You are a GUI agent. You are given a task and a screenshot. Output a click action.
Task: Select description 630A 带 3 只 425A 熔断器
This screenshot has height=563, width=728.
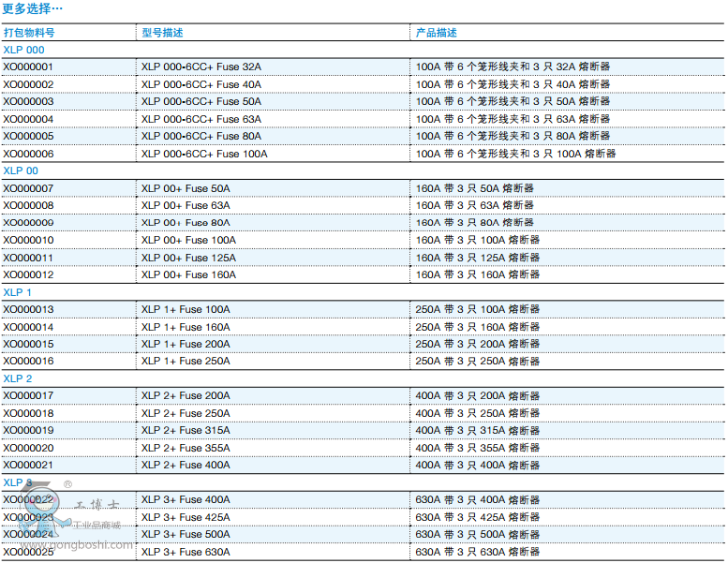(x=478, y=517)
